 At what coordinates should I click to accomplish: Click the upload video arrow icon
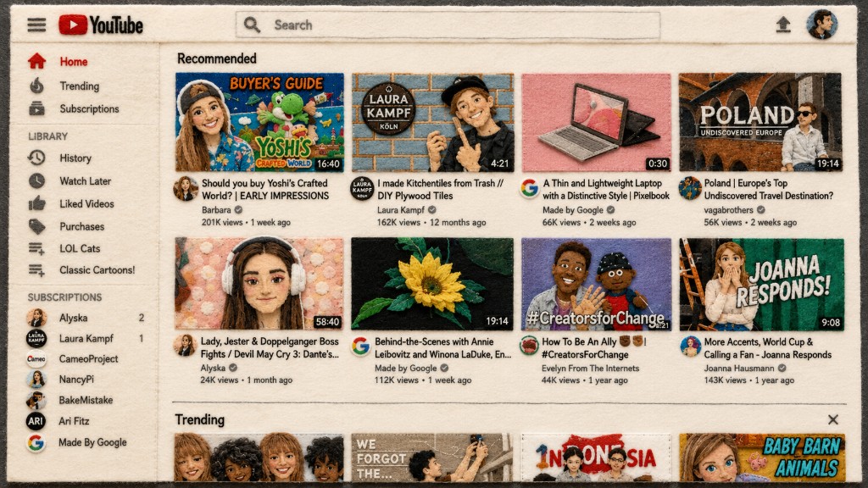(x=782, y=25)
